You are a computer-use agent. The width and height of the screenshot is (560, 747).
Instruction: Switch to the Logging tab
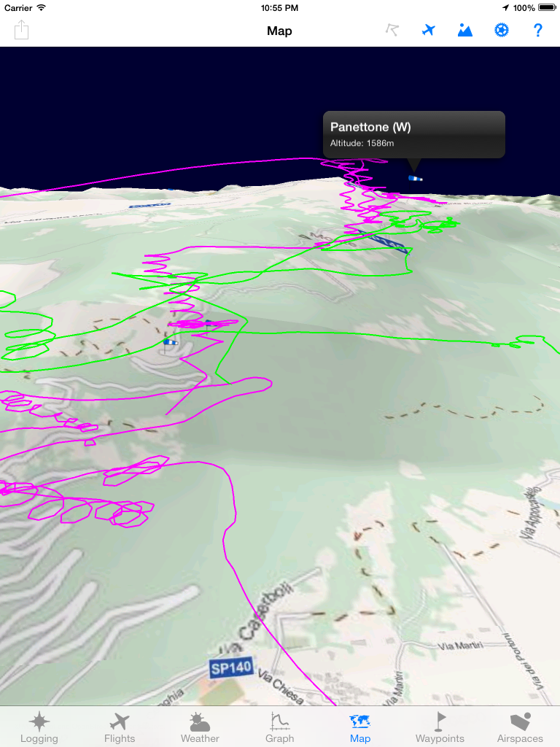39,727
